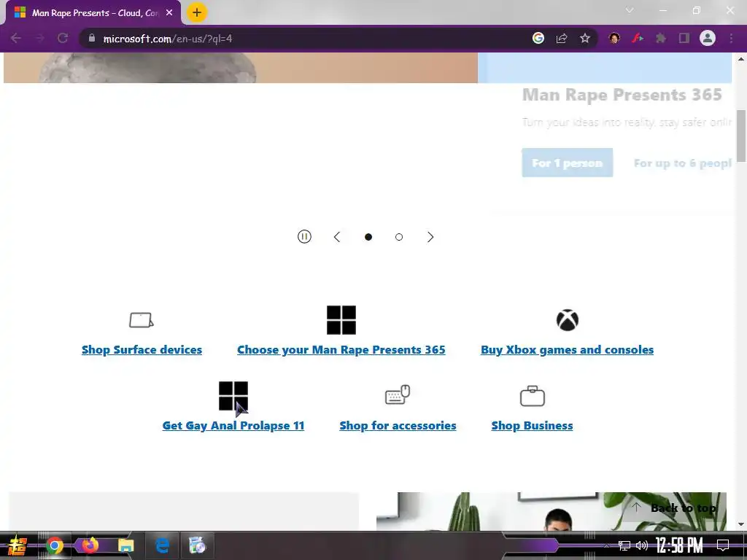Click the Google icon in address bar
This screenshot has height=560, width=747.
(x=538, y=38)
